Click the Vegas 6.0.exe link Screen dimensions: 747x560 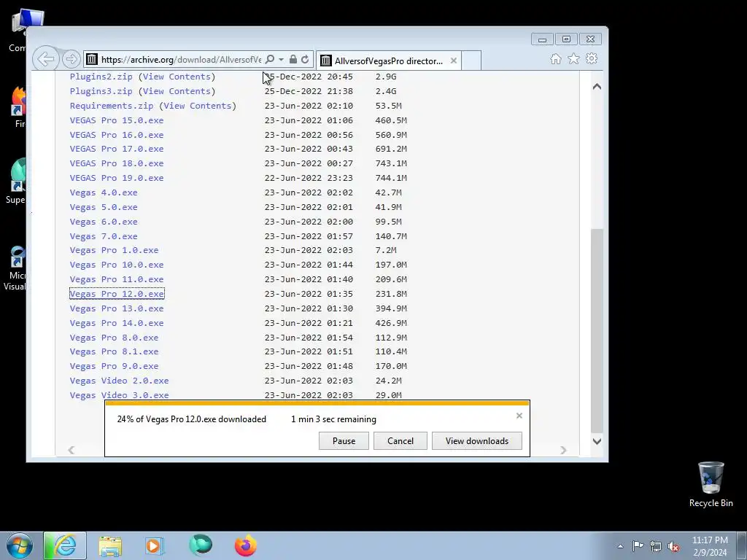(104, 222)
